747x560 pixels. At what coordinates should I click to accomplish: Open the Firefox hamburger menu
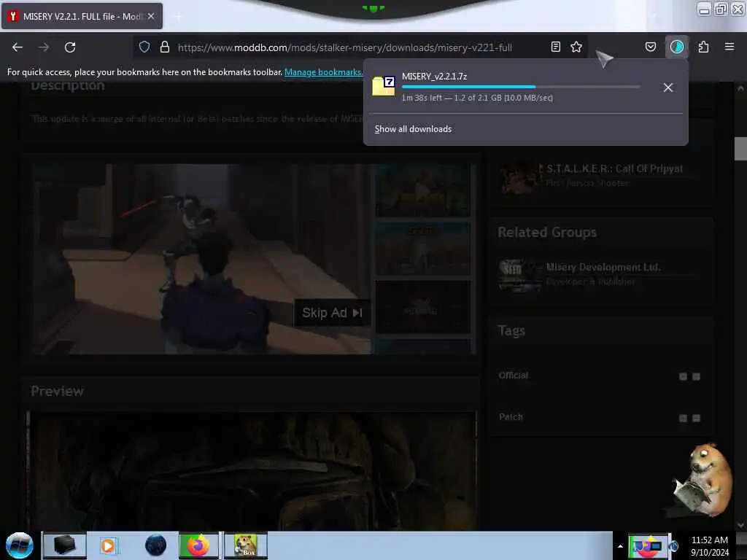click(729, 47)
